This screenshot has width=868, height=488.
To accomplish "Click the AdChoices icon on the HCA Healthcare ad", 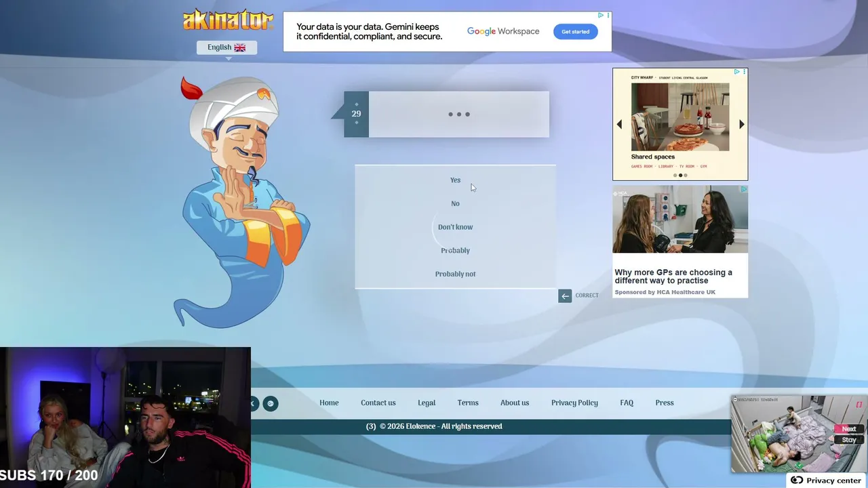I will (744, 190).
